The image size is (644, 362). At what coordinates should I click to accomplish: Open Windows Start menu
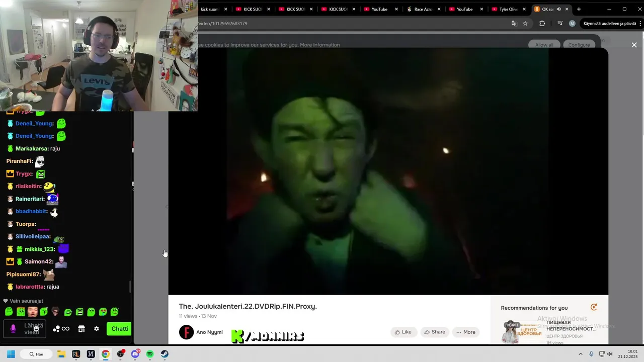11,354
